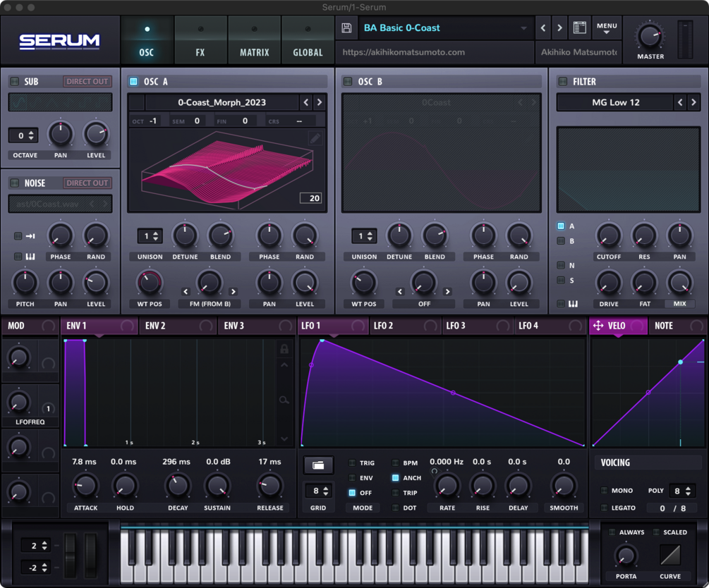Select next filter type
This screenshot has height=588, width=709.
tap(693, 103)
